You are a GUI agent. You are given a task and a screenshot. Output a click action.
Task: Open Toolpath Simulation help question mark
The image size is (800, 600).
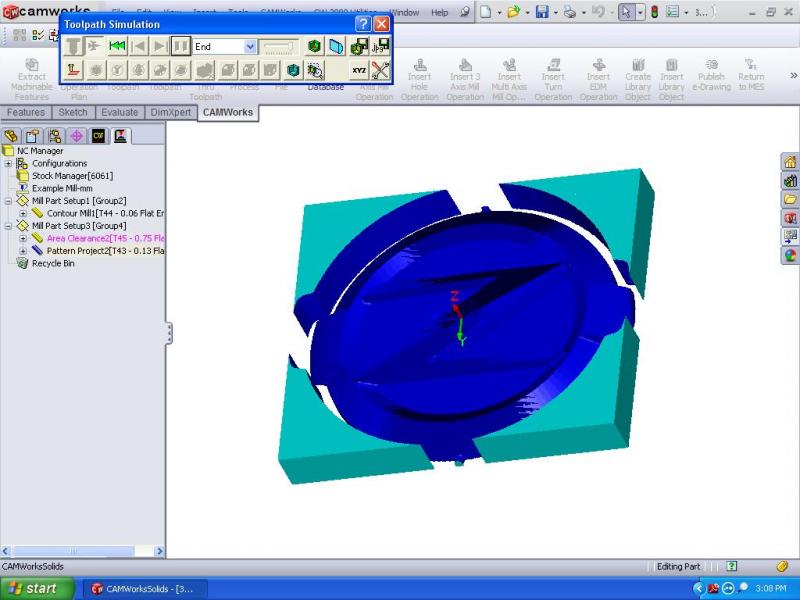pos(363,23)
